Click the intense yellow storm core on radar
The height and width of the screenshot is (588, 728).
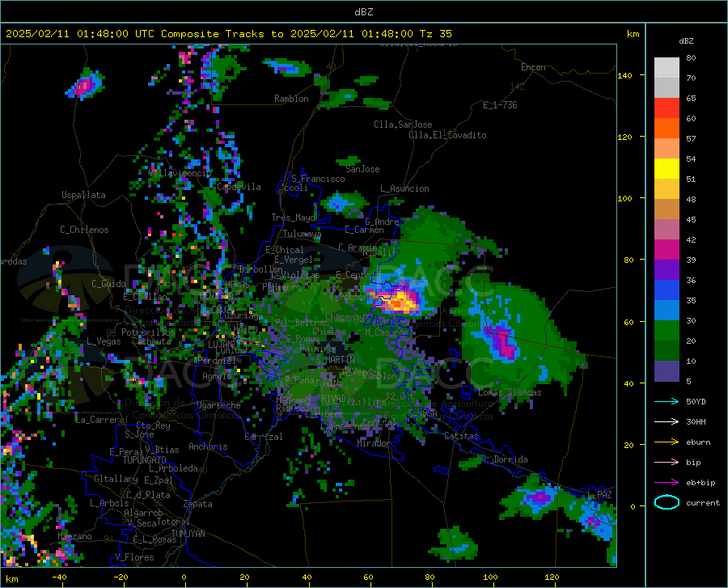(400, 302)
